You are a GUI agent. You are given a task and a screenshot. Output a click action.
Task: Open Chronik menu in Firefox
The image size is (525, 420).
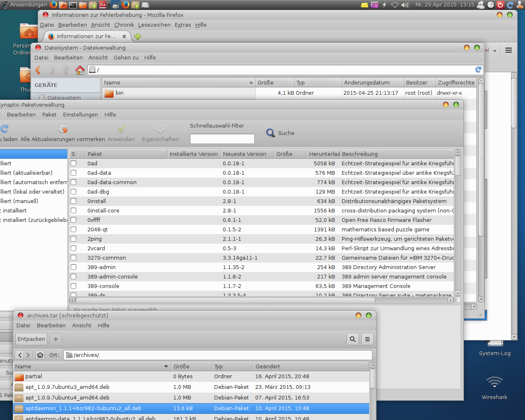(124, 25)
